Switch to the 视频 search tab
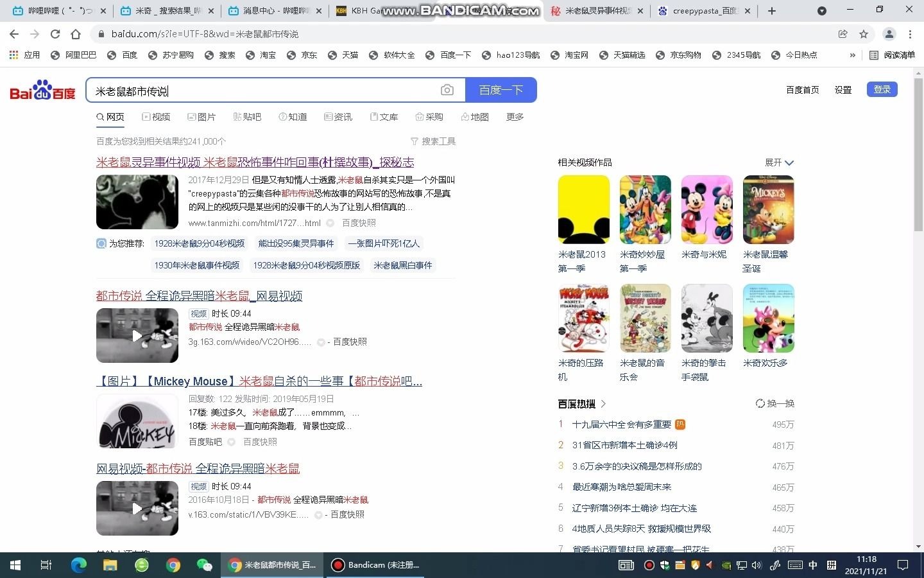 [x=156, y=117]
